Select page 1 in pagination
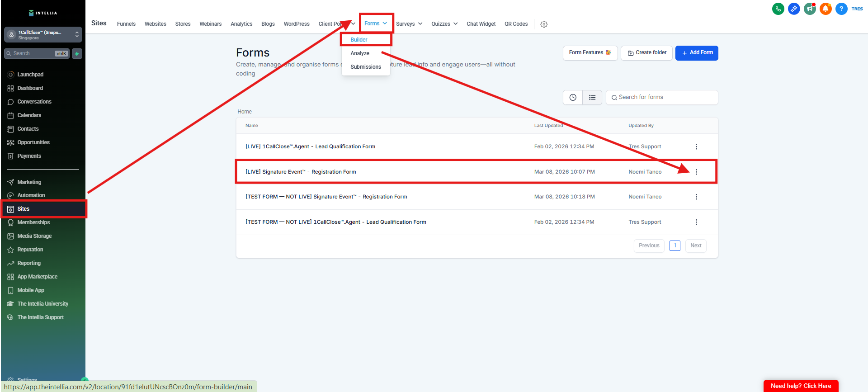Image resolution: width=868 pixels, height=392 pixels. (675, 246)
